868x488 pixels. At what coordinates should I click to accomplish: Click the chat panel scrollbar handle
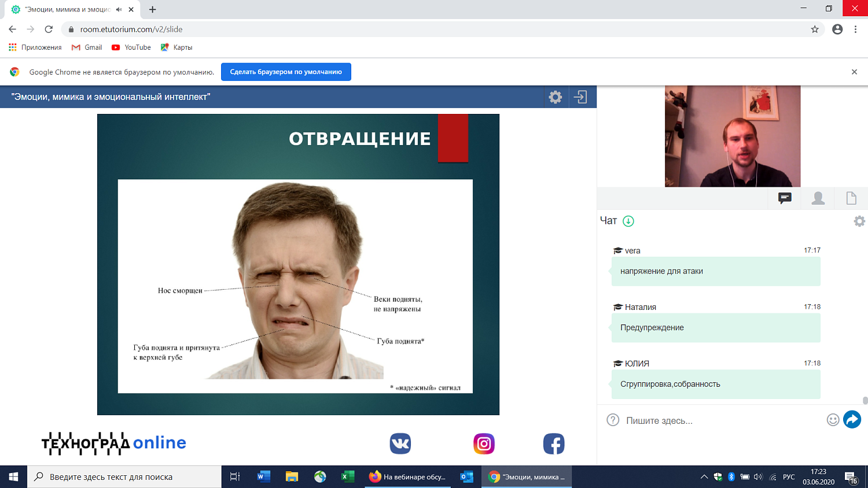click(x=865, y=401)
